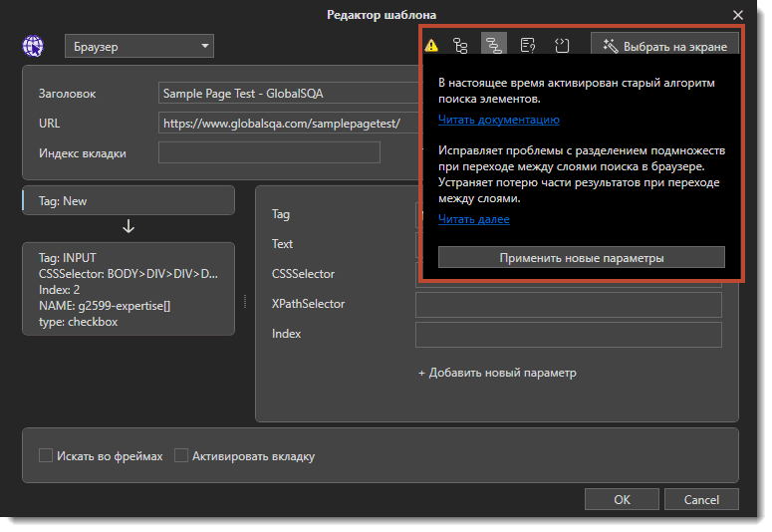Click the Индекс вкладки input field
772x532 pixels.
[269, 152]
